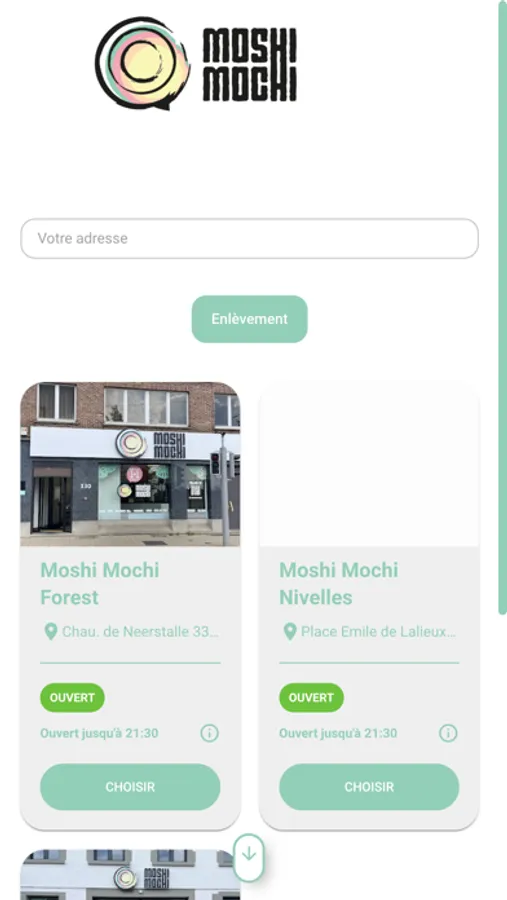
Task: Open the Forest storefront photo
Action: 130,464
